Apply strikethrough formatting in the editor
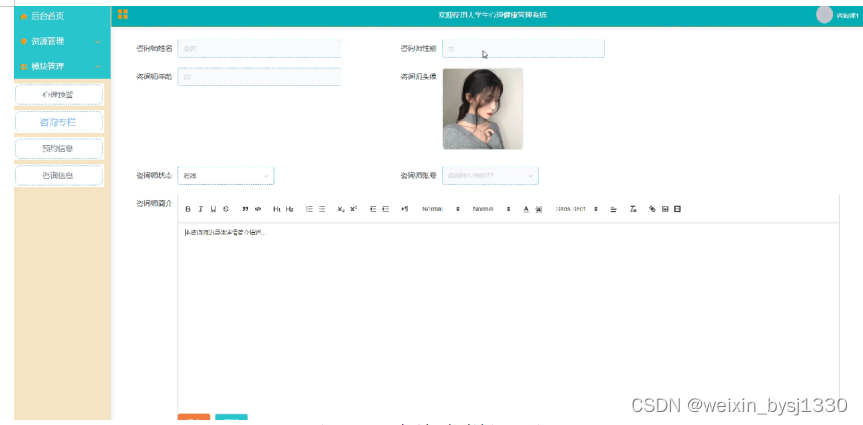The width and height of the screenshot is (863, 425). tap(226, 209)
